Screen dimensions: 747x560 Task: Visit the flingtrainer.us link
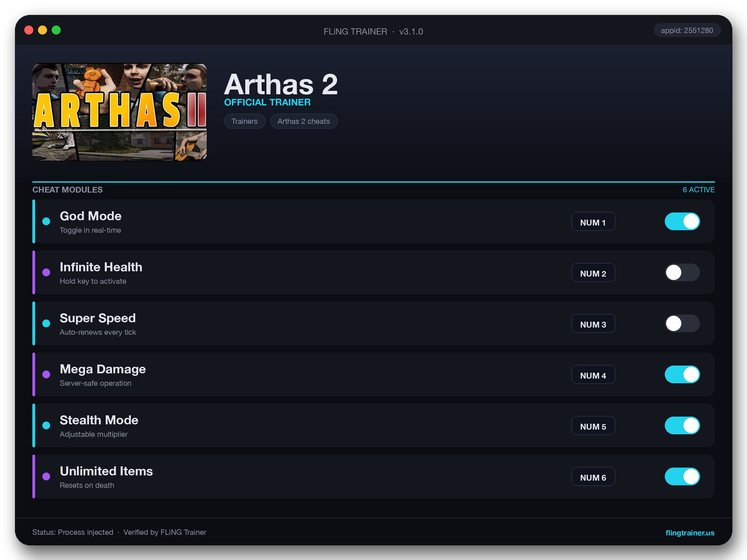point(690,533)
